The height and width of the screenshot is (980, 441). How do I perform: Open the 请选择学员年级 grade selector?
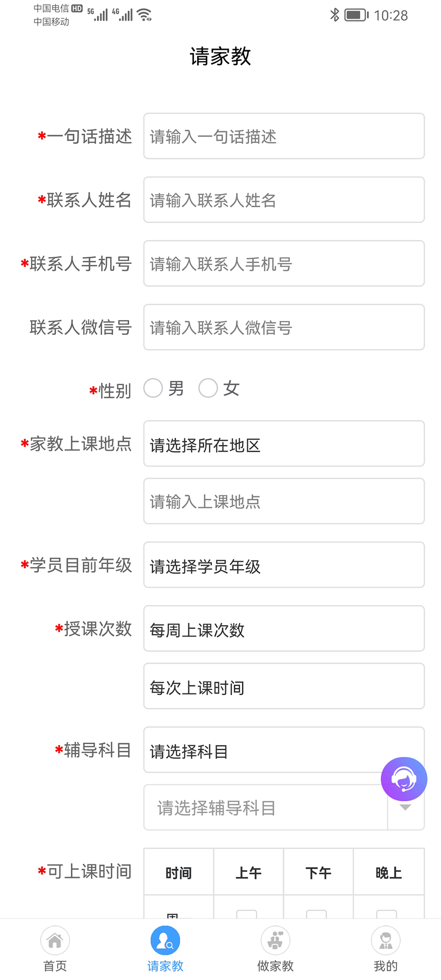[x=284, y=565]
